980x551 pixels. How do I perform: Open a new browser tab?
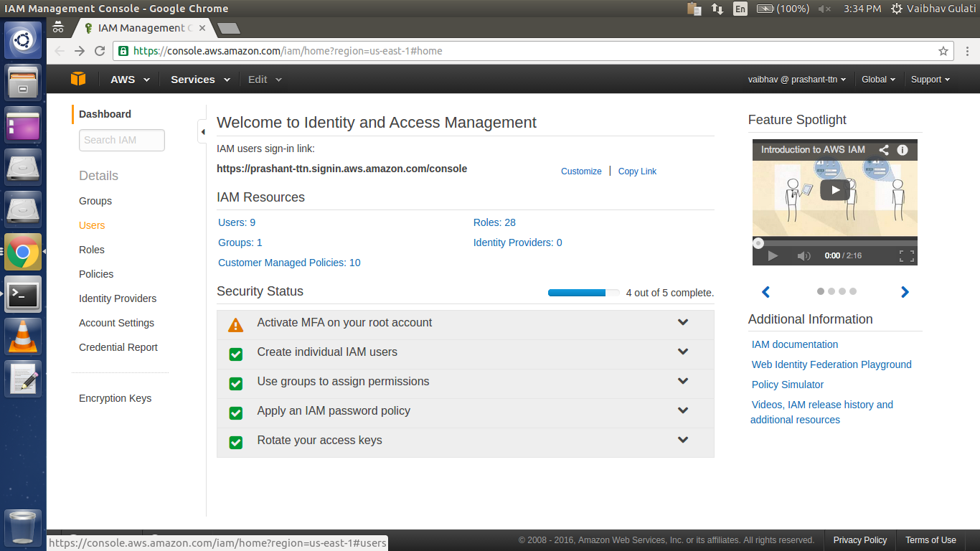pyautogui.click(x=229, y=29)
